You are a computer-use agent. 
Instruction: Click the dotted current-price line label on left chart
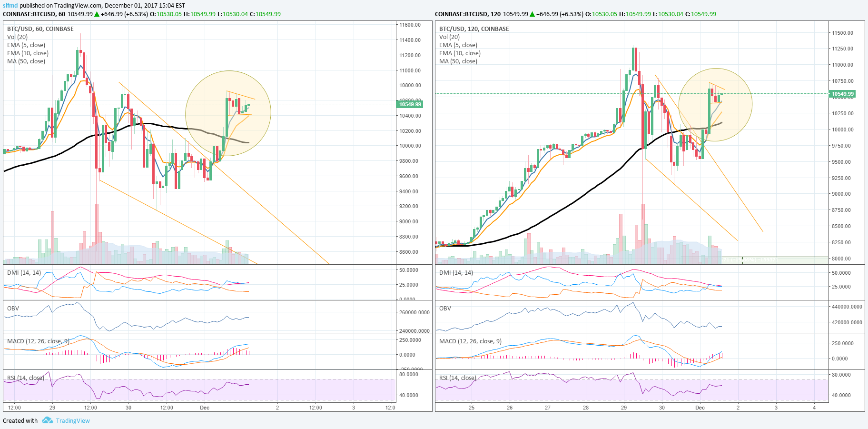coord(408,103)
